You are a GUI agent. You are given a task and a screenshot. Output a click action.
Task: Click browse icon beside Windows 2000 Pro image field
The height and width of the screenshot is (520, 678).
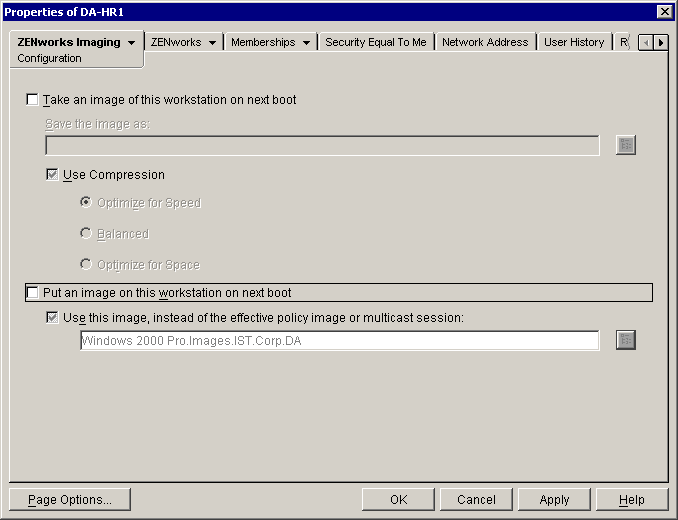point(625,340)
